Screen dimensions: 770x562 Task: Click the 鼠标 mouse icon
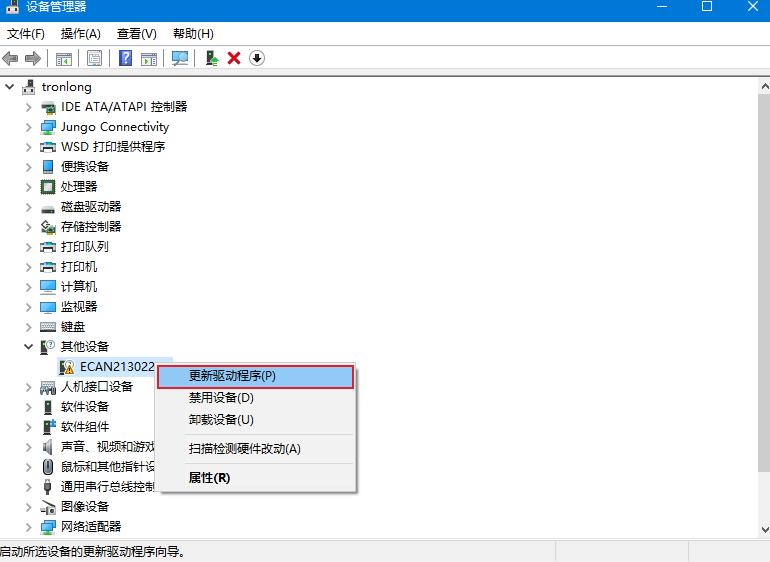(x=48, y=467)
